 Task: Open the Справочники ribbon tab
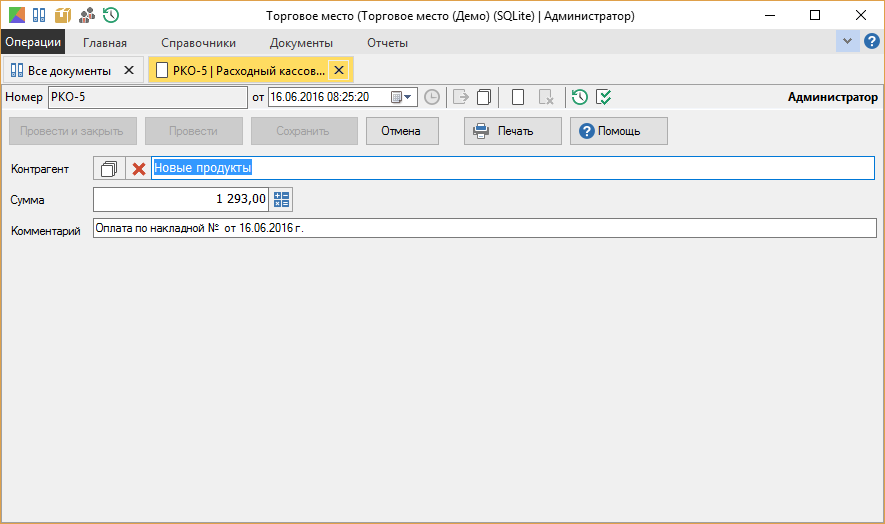pos(199,43)
